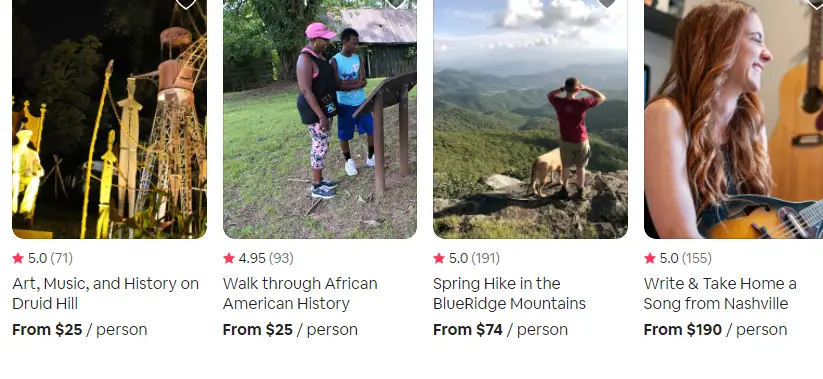Open Art, Music, and History on Druid Hill

105,293
